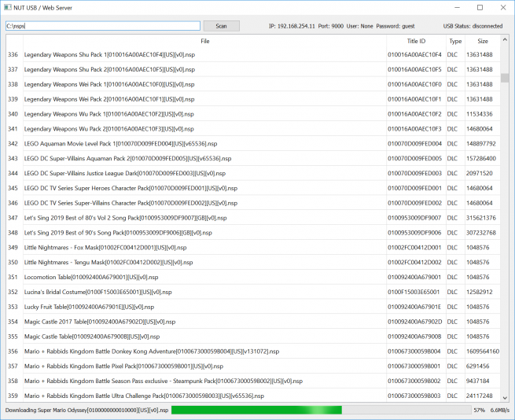Click the directory path input field
Image resolution: width=515 pixels, height=420 pixels.
pos(102,26)
